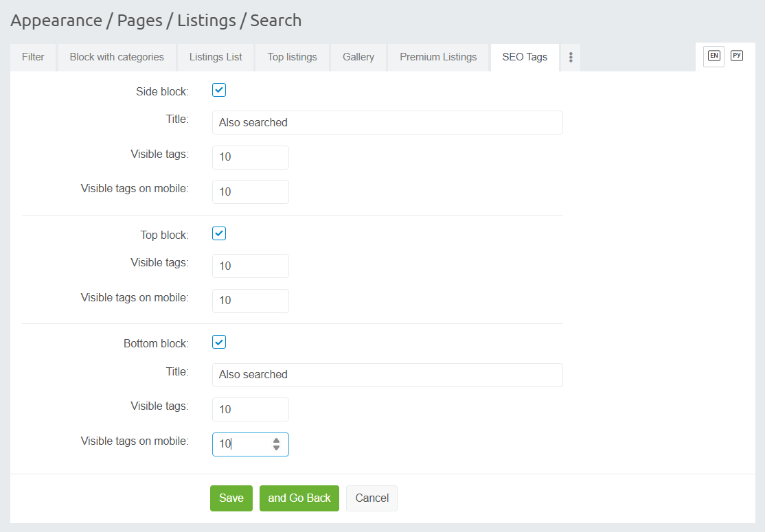
Task: Cancel the changes
Action: pos(372,498)
